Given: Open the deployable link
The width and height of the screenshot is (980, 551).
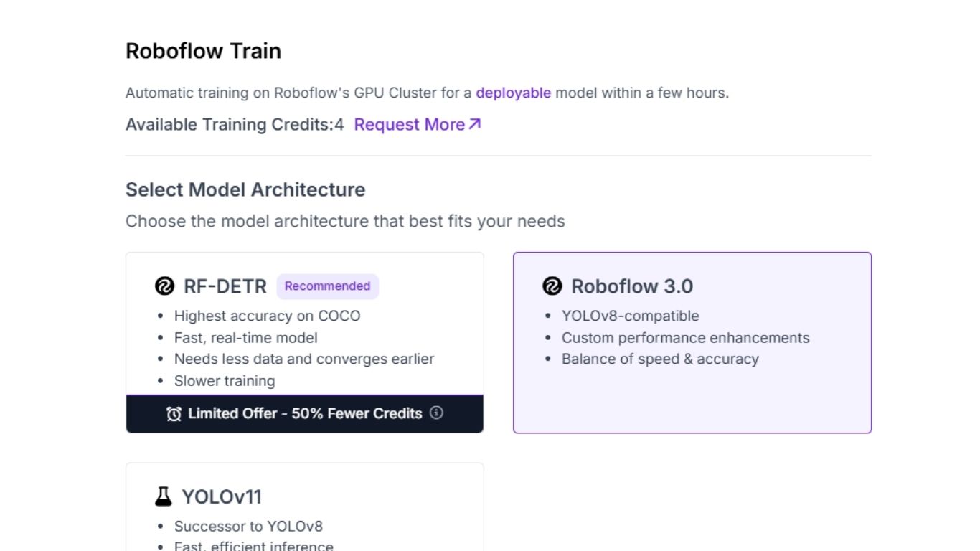Looking at the screenshot, I should (513, 93).
